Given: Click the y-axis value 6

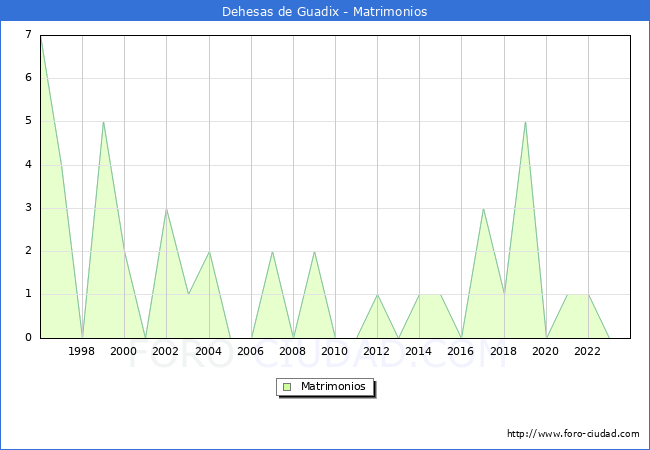Looking at the screenshot, I should [28, 77].
